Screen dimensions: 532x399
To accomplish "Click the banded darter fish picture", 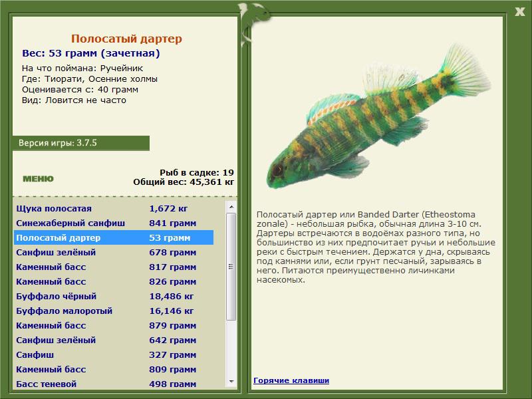I will click(x=378, y=117).
